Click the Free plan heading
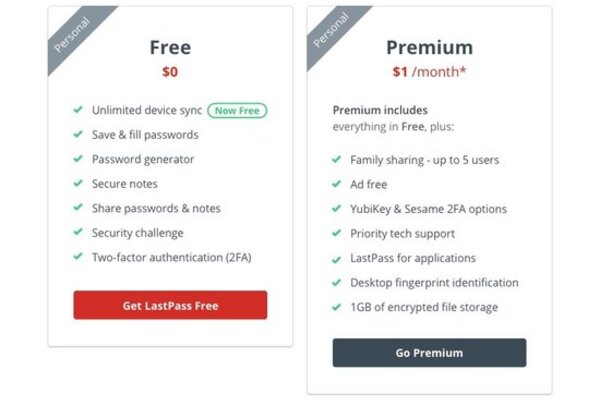Screen dimensions: 600x400 (x=170, y=47)
